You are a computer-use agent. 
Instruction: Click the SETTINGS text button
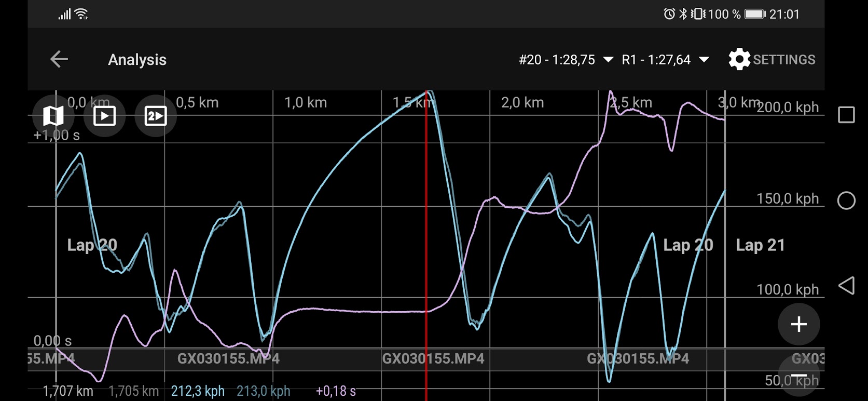[x=784, y=60]
